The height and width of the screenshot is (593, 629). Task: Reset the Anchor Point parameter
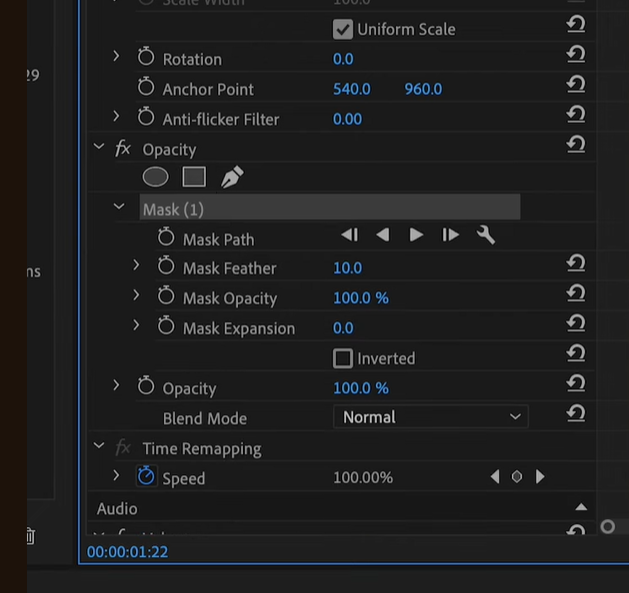(576, 84)
